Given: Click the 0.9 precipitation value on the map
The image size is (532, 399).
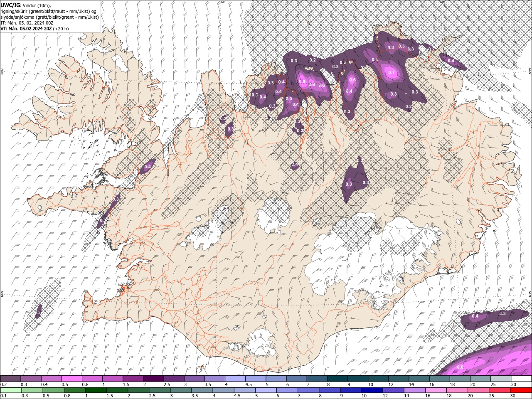Looking at the screenshot, I should point(302,81).
